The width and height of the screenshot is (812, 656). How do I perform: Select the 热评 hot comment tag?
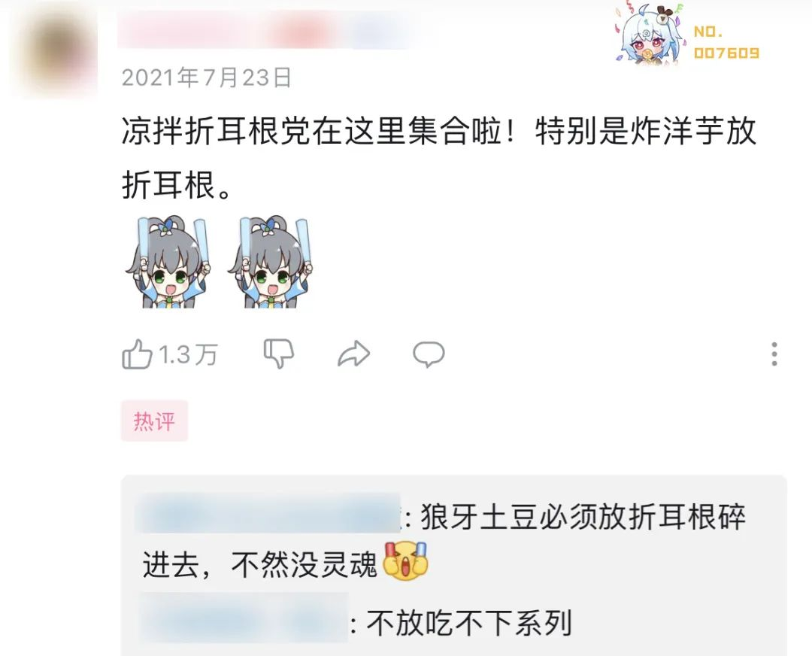(x=154, y=421)
